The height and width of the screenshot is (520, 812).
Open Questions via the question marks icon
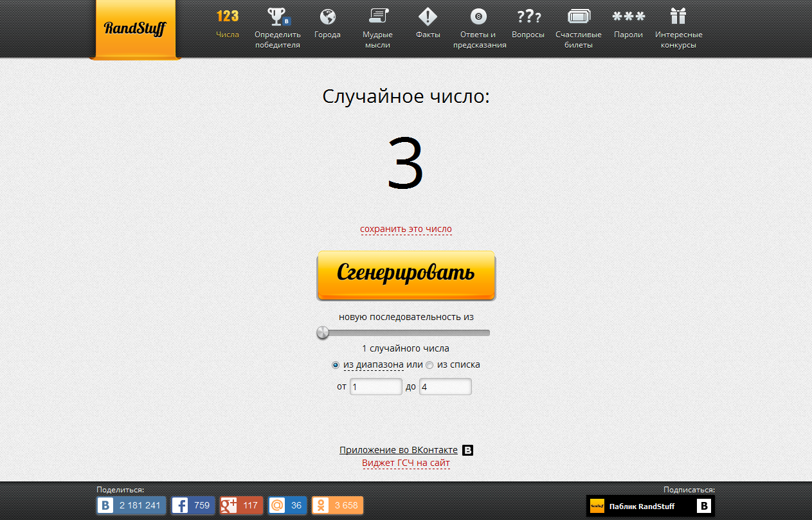[528, 16]
